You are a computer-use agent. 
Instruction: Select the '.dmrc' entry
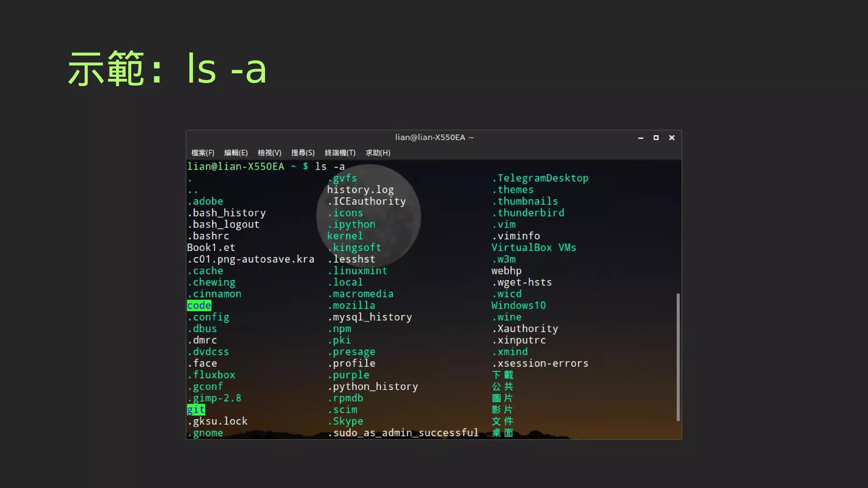pyautogui.click(x=202, y=340)
